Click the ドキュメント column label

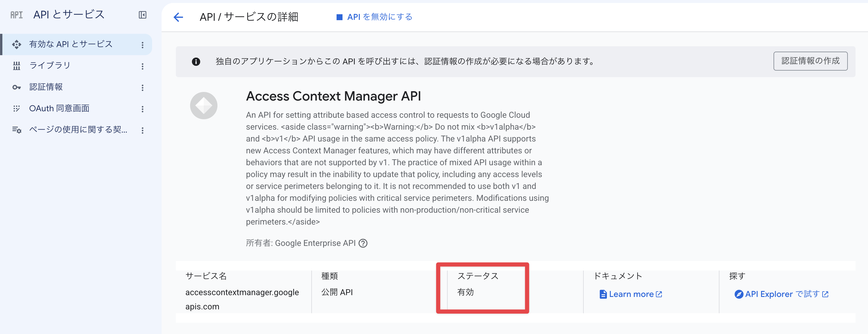point(618,276)
